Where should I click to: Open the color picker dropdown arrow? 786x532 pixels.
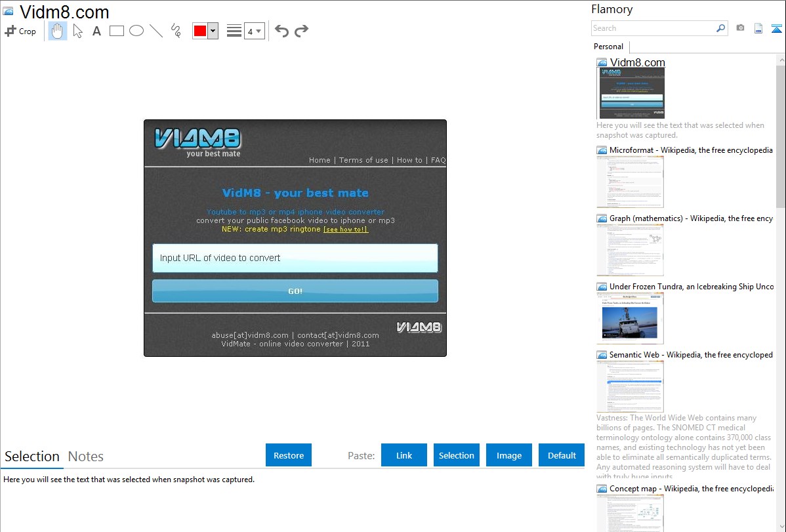[213, 31]
